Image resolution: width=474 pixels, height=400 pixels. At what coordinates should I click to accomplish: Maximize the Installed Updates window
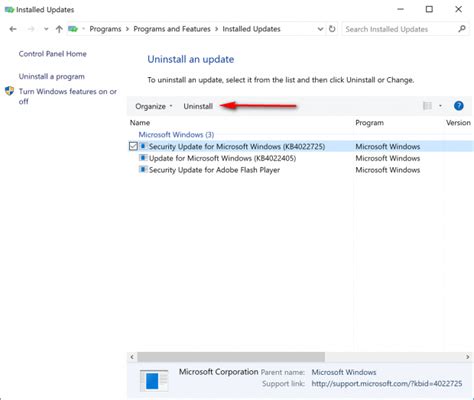(429, 9)
